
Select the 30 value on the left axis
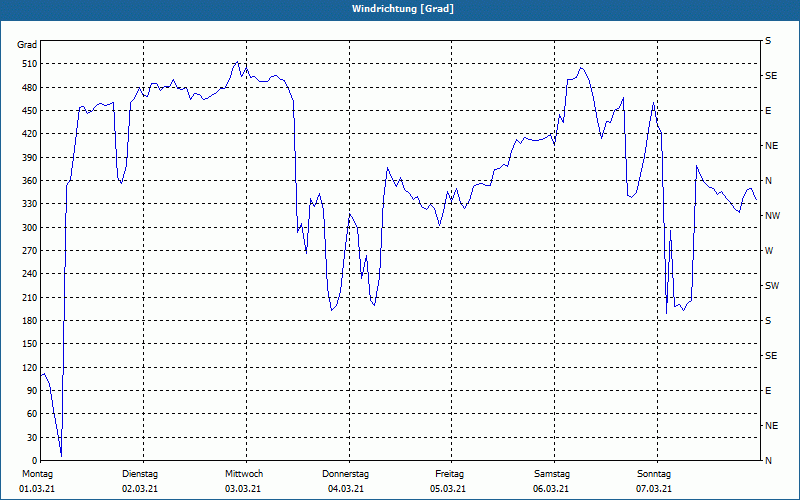32,438
